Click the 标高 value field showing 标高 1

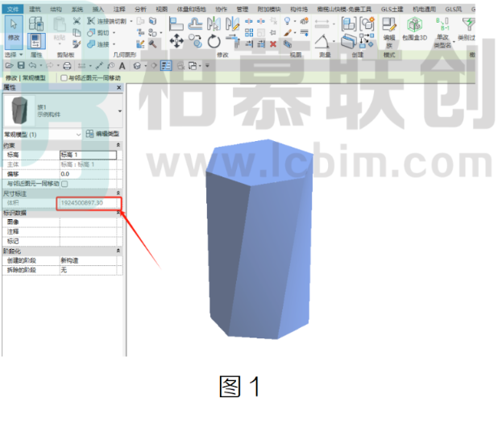tap(88, 155)
